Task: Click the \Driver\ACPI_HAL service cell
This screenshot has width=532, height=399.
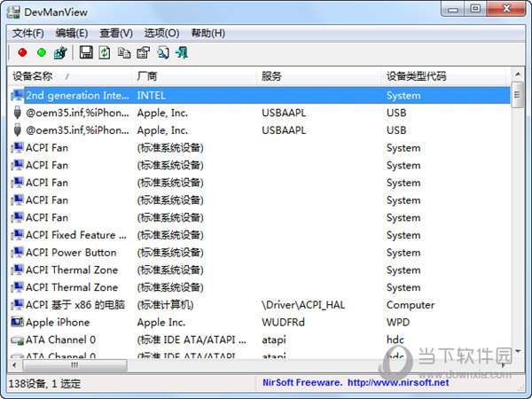Action: click(x=303, y=305)
